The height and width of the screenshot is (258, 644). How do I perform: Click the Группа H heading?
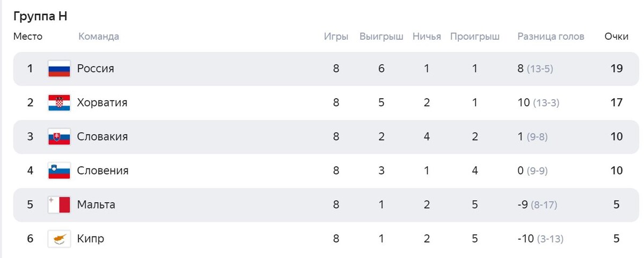tap(40, 17)
